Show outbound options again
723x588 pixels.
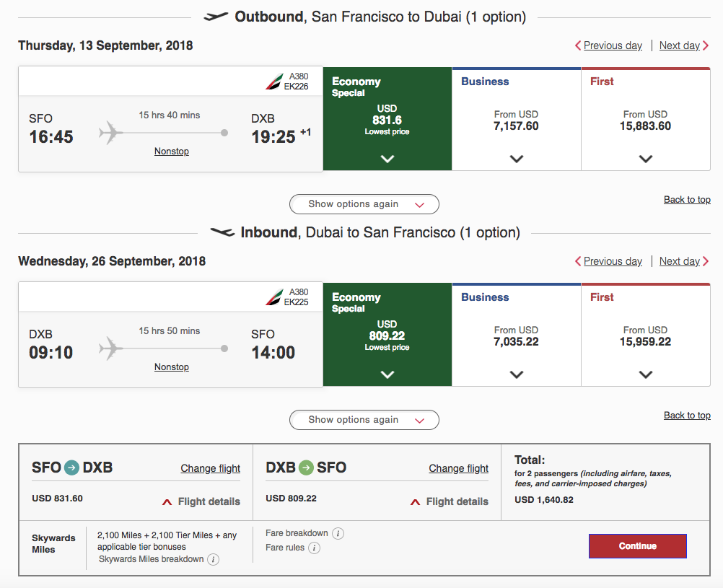364,204
